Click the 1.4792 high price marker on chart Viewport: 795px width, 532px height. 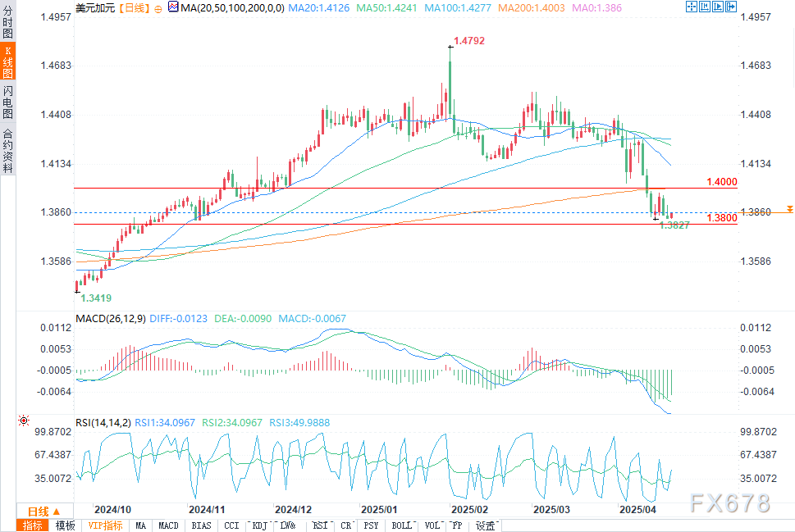[x=471, y=39]
